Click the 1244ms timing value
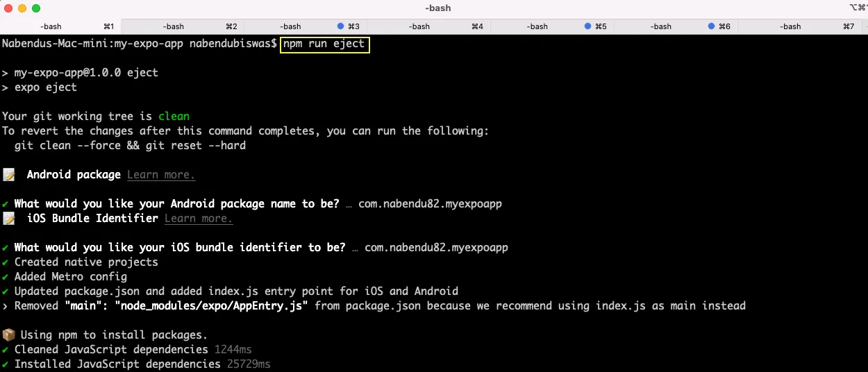Screen dimensions: 868x372 233,350
